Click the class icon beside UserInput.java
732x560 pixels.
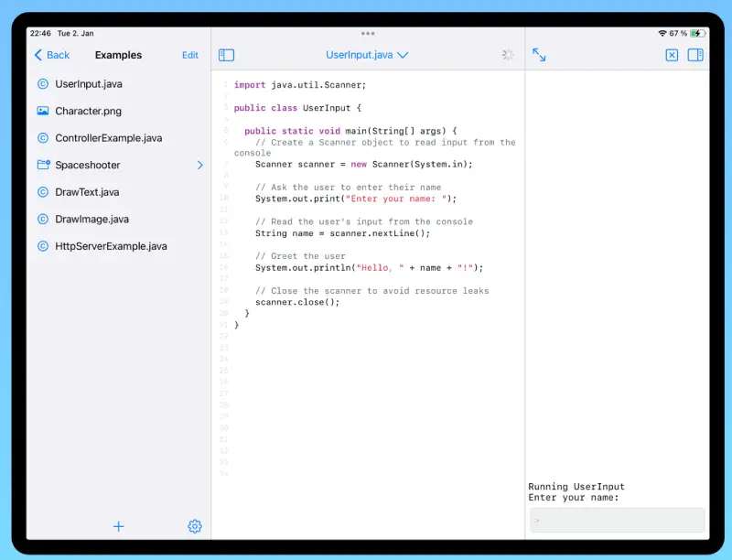[43, 84]
